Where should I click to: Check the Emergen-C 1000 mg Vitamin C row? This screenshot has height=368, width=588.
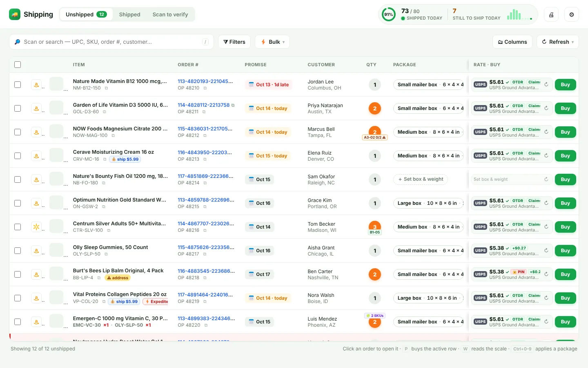coord(18,322)
